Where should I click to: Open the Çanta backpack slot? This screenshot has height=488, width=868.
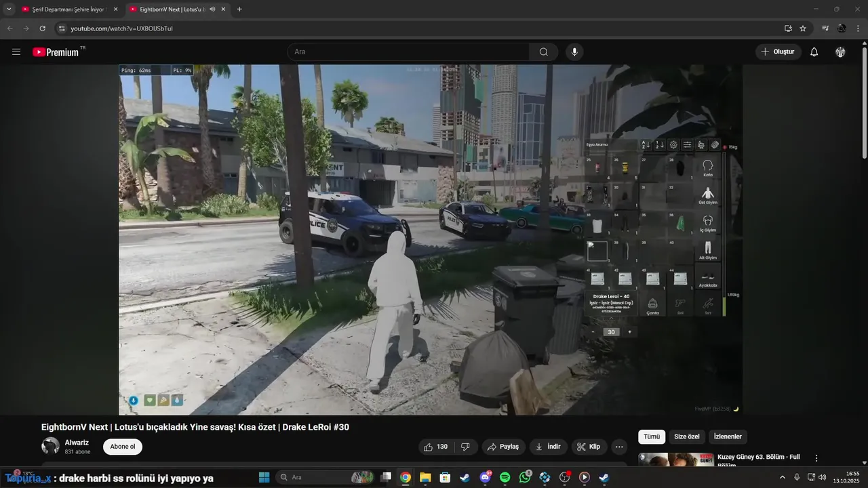652,305
